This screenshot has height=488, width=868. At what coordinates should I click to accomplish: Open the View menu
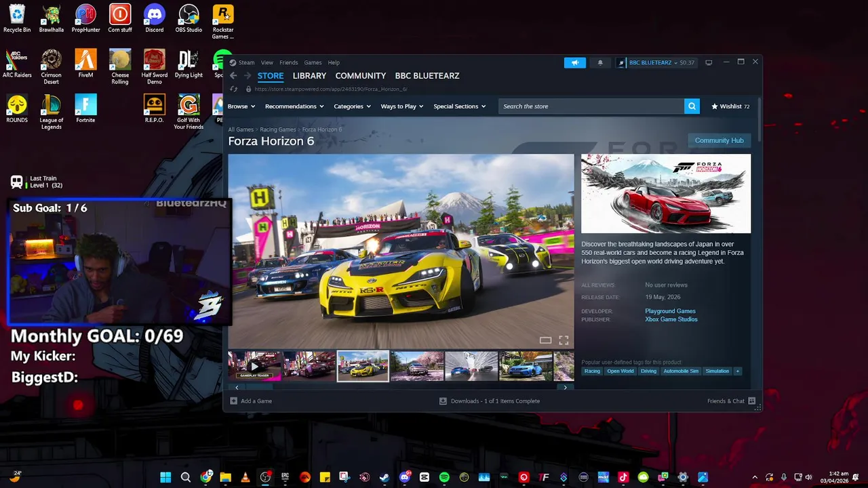tap(267, 62)
